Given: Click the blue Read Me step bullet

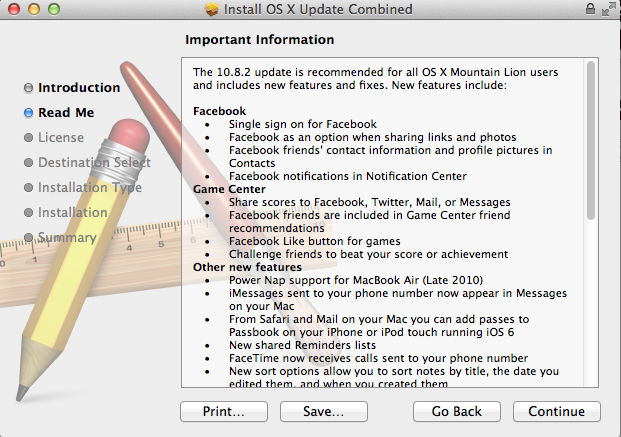Looking at the screenshot, I should (x=29, y=113).
